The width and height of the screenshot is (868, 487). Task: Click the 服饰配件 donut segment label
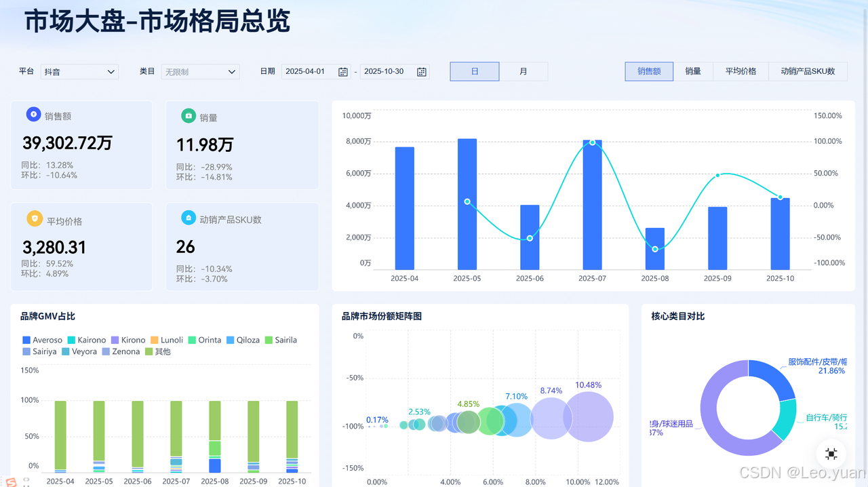[x=817, y=366]
